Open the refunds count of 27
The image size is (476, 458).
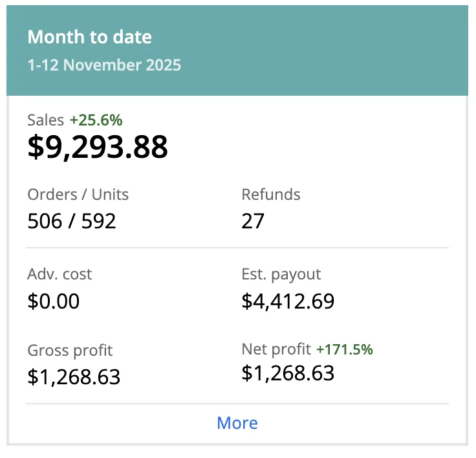(253, 221)
